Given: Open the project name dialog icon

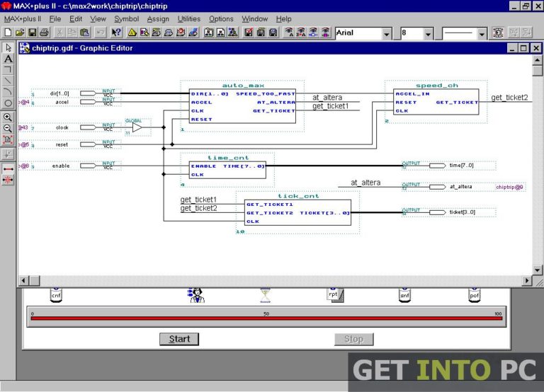Looking at the screenshot, I should tap(208, 33).
